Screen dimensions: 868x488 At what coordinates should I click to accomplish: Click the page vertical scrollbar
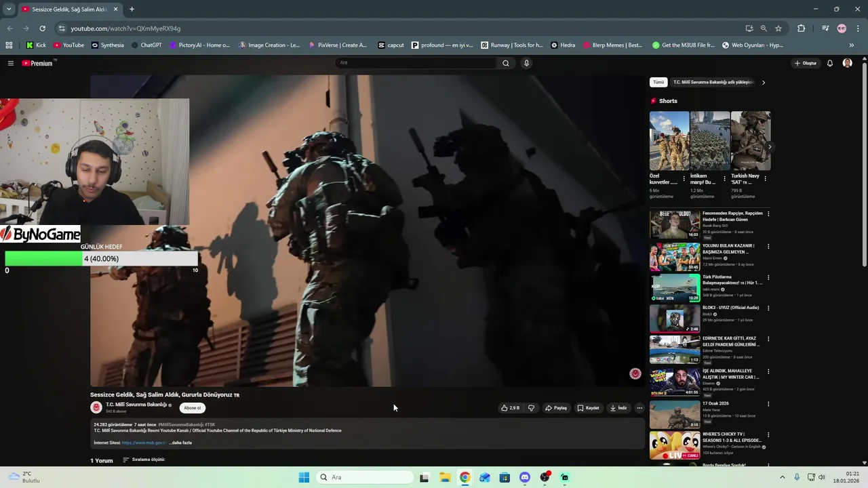pos(864,164)
